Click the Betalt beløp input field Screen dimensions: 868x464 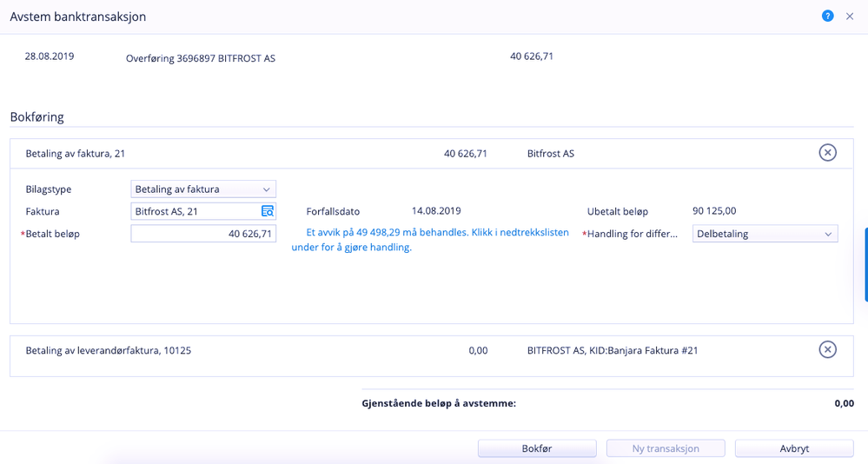tap(203, 234)
